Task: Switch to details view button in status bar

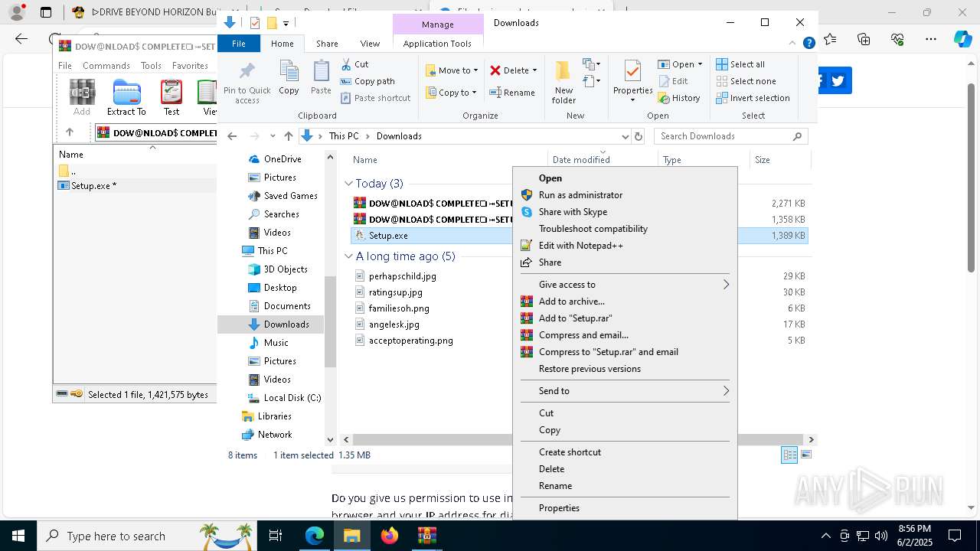Action: pyautogui.click(x=789, y=455)
